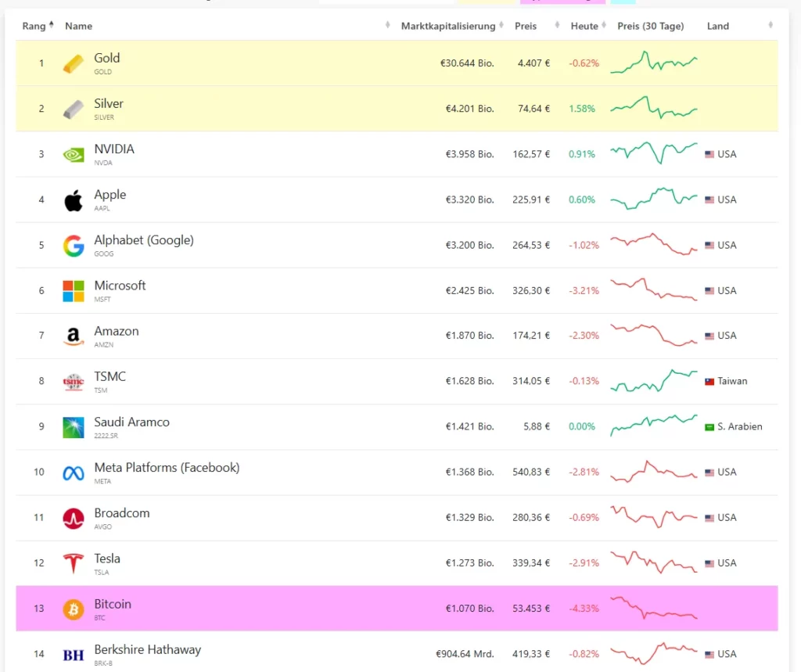Sort by Land column header
Viewport: 801px width, 672px height.
[x=718, y=26]
